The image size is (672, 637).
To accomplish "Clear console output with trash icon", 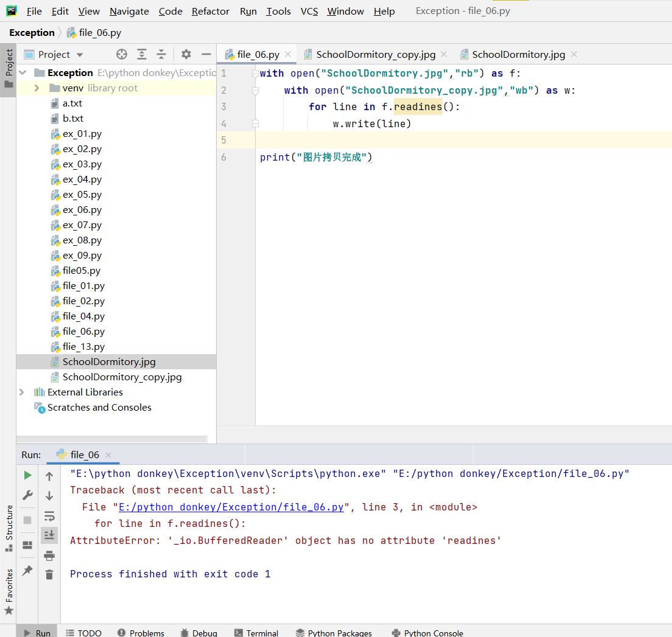I will [49, 574].
